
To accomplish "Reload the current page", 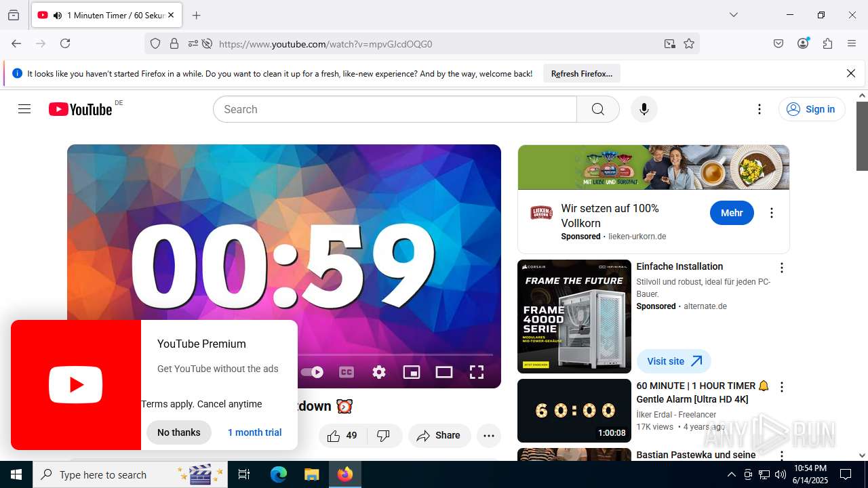I will coord(65,43).
